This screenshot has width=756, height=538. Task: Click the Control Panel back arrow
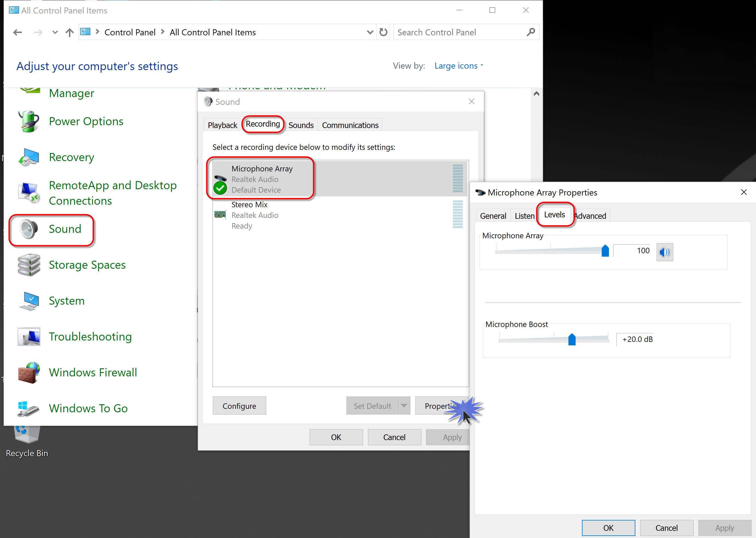[x=17, y=32]
